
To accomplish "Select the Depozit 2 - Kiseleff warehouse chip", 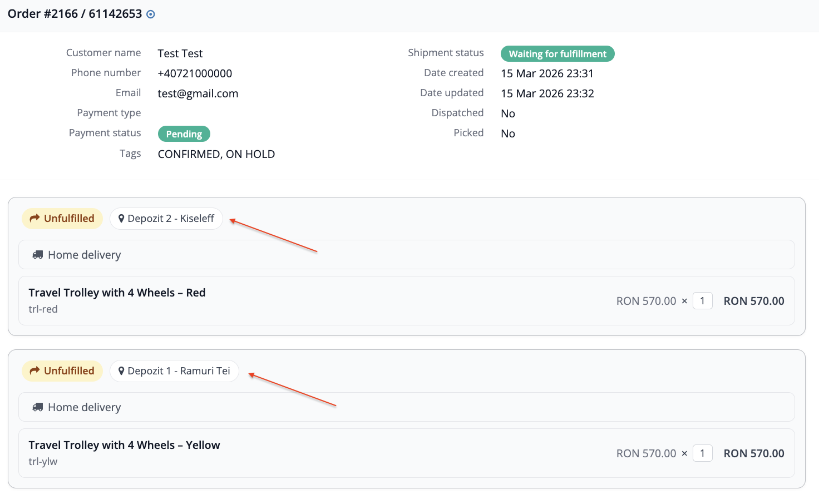I will coord(166,219).
